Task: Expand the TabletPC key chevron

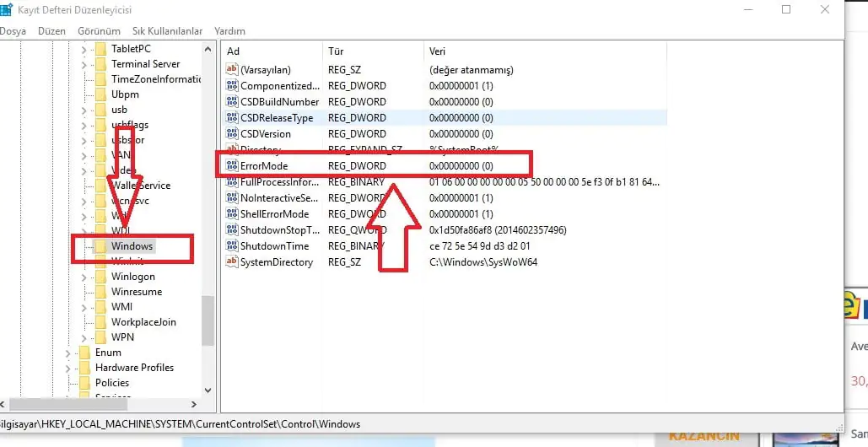Action: (x=84, y=49)
